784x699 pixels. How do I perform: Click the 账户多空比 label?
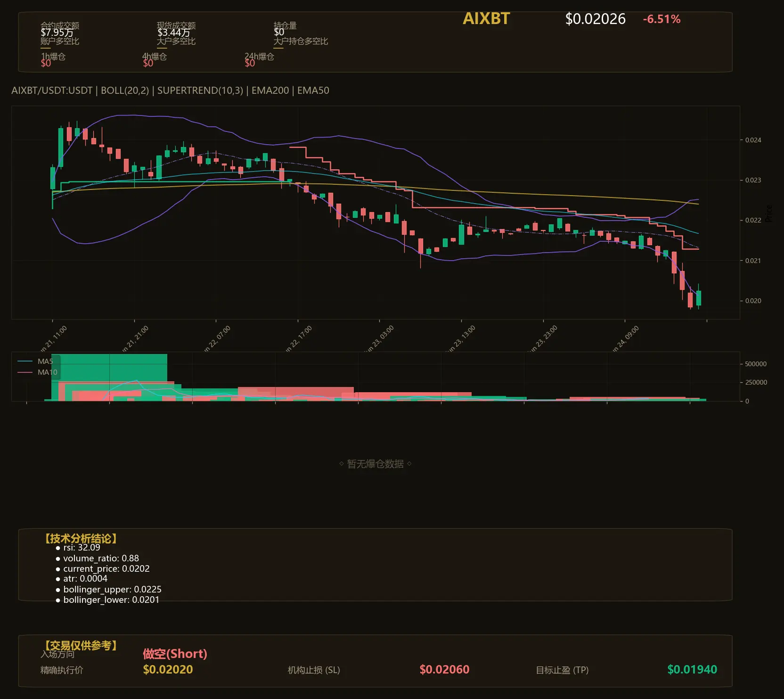(x=60, y=41)
